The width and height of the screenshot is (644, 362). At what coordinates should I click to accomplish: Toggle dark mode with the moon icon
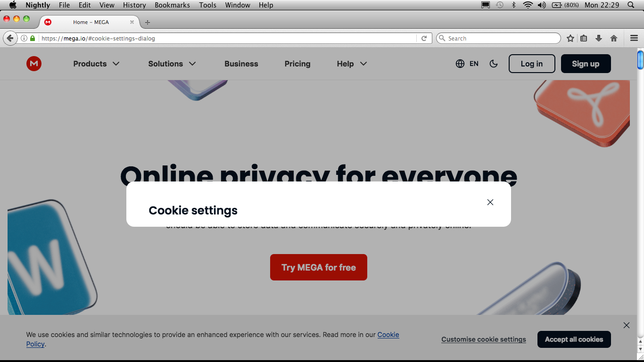494,64
